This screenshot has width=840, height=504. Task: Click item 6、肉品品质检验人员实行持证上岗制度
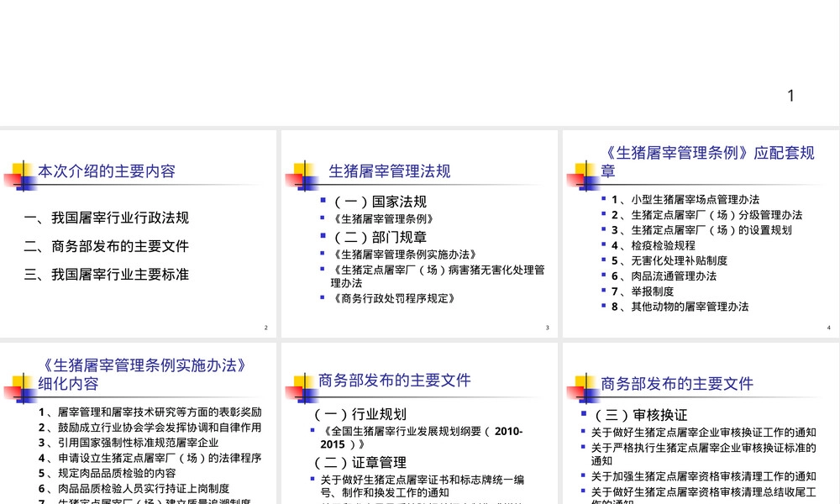click(x=134, y=489)
